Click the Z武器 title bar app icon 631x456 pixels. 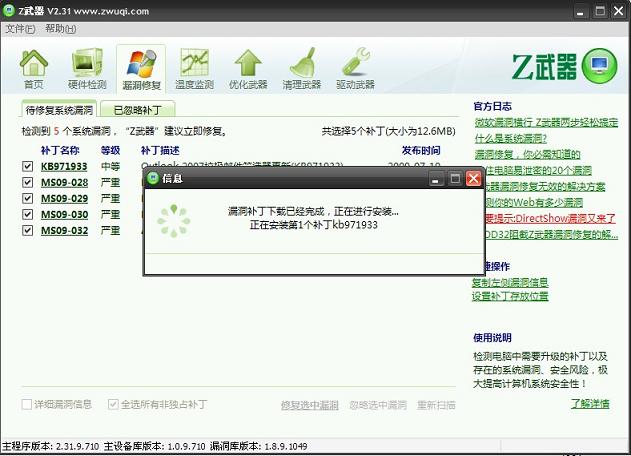(9, 11)
